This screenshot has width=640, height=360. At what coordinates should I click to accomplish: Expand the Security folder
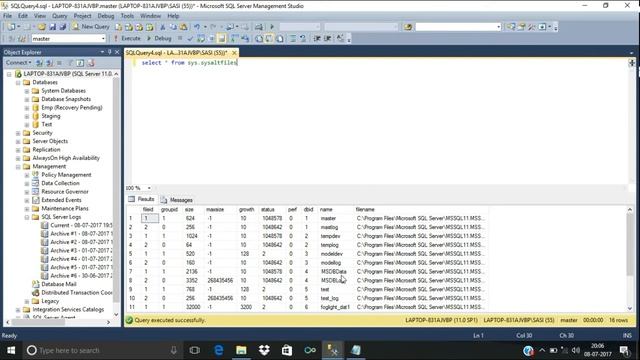point(18,133)
